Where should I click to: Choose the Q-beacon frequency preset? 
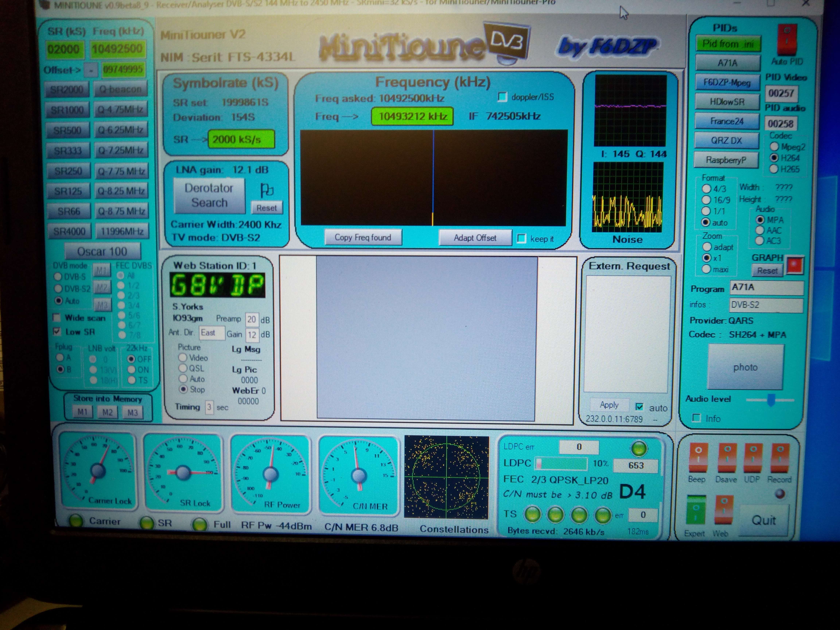pos(120,89)
